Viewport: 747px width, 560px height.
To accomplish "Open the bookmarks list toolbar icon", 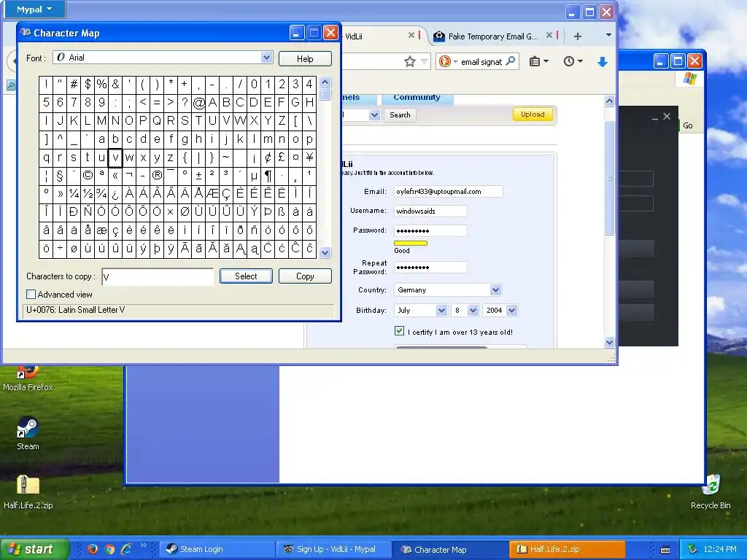I will coord(539,61).
